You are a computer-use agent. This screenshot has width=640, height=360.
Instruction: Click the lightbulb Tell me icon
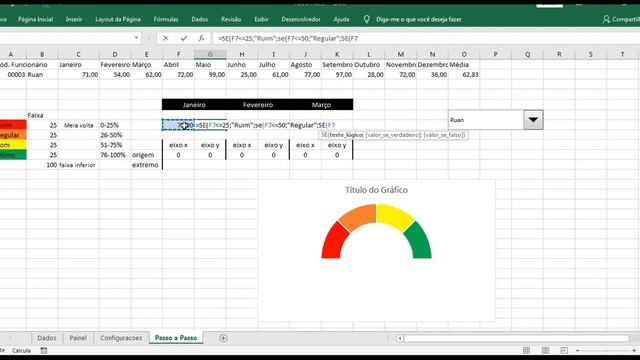coord(367,19)
